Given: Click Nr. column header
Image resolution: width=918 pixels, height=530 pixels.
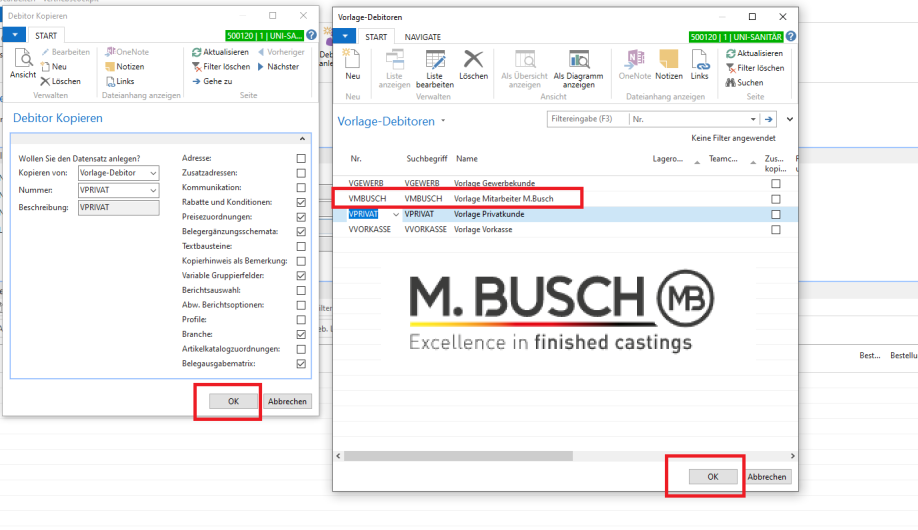Looking at the screenshot, I should [x=356, y=159].
